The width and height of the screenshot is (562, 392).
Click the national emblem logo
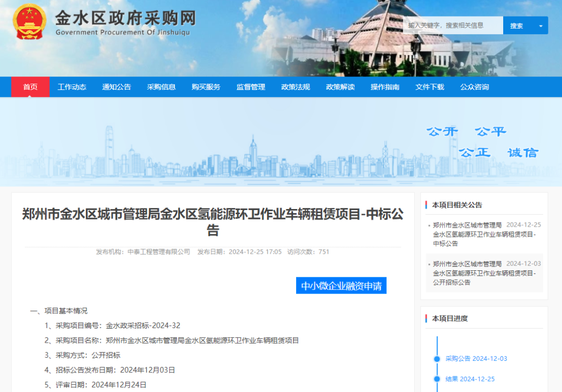tap(29, 22)
